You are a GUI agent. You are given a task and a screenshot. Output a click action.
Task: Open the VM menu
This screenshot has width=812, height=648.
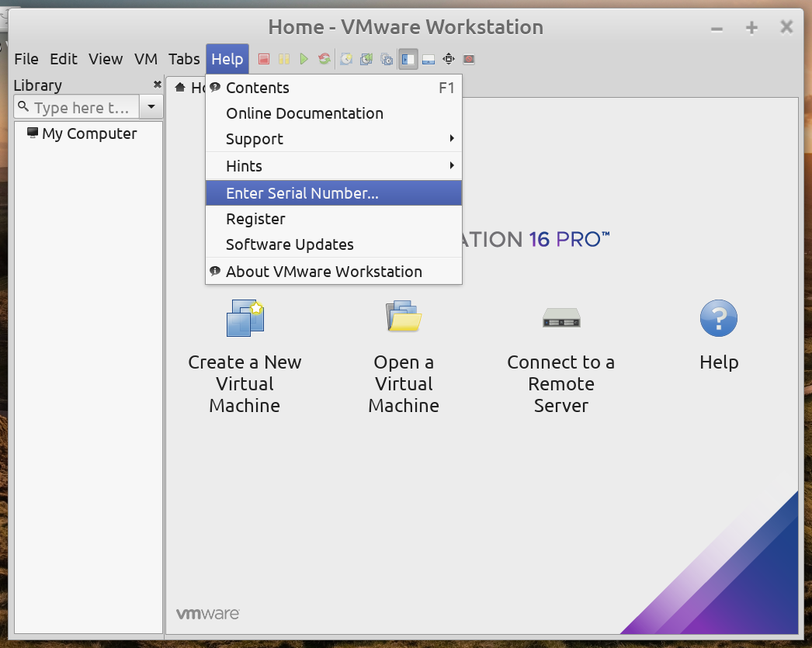coord(146,59)
